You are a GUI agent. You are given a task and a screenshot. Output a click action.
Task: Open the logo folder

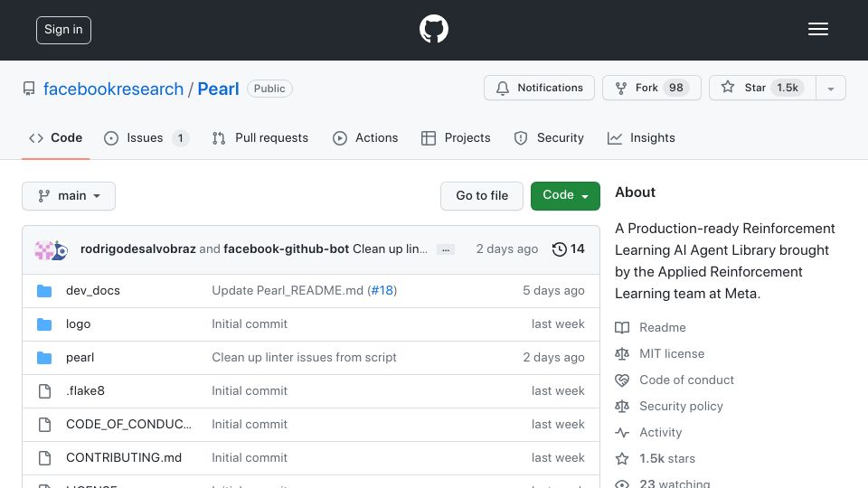(78, 324)
